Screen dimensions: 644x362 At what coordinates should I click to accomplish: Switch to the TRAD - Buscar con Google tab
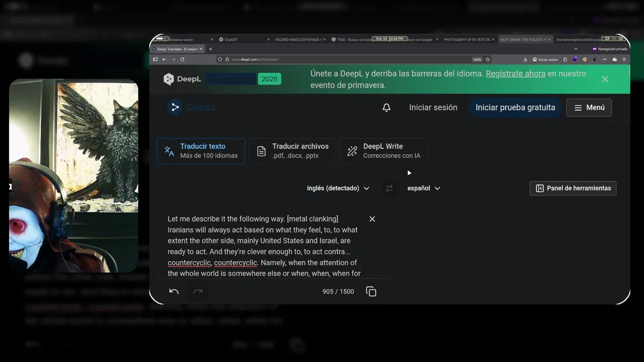pyautogui.click(x=352, y=39)
